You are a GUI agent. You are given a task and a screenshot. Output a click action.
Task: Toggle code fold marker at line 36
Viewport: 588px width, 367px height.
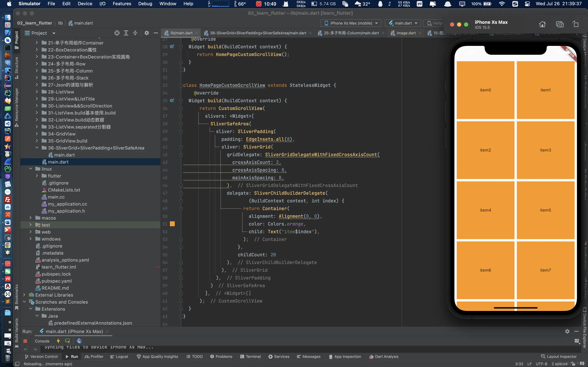click(x=181, y=108)
